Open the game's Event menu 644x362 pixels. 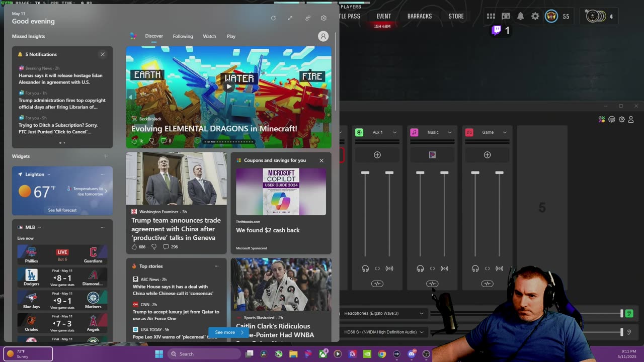coord(383,16)
